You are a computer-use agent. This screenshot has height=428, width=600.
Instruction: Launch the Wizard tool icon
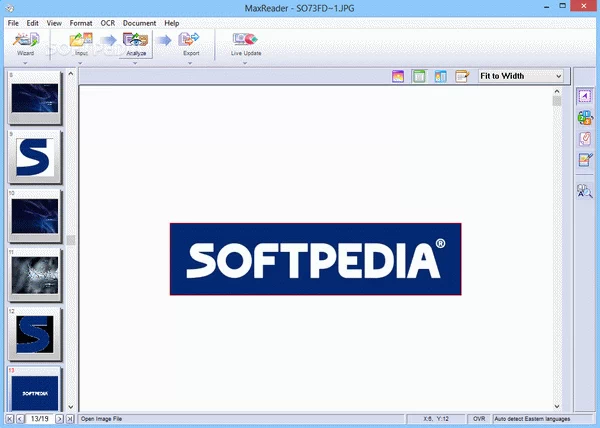pyautogui.click(x=26, y=40)
